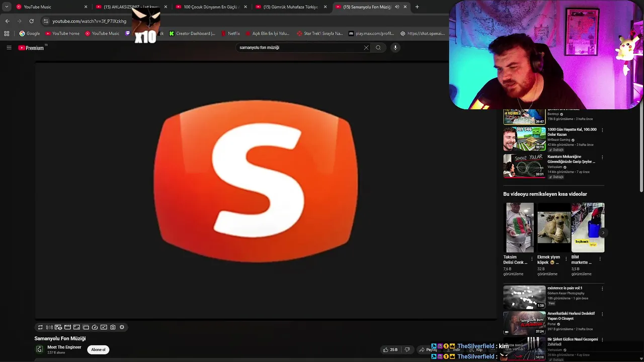
Task: Open options for Kuantum Mekaniğine video
Action: [x=602, y=157]
